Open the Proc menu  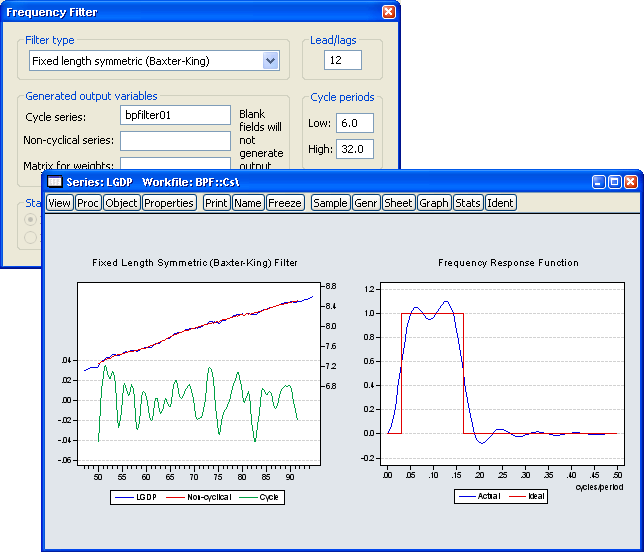88,203
